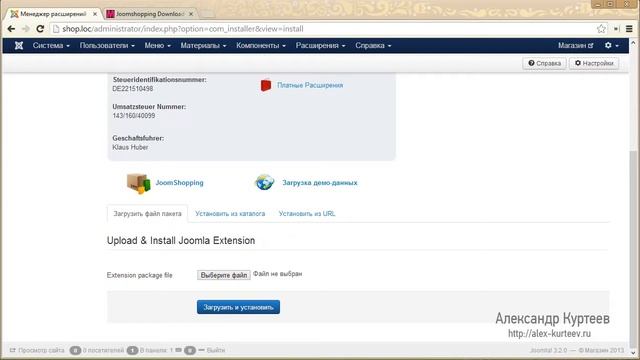Click the red Платные Расширения icon
Screen dimensions: 640x360
pyautogui.click(x=266, y=85)
